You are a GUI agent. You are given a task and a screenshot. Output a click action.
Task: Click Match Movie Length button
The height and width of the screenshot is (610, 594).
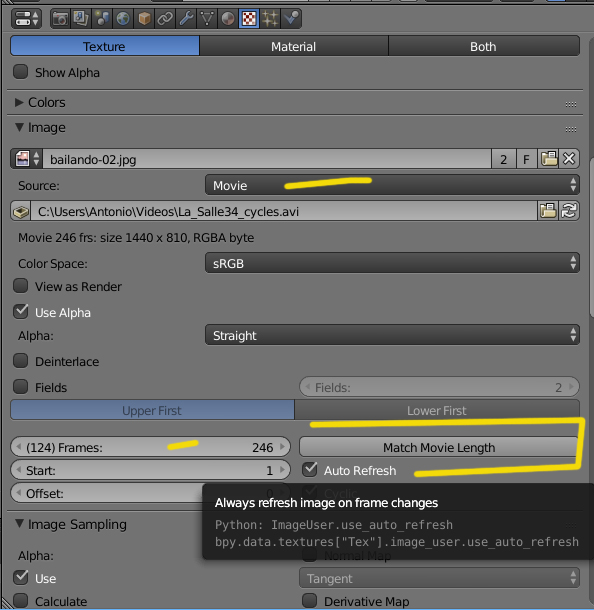(439, 447)
